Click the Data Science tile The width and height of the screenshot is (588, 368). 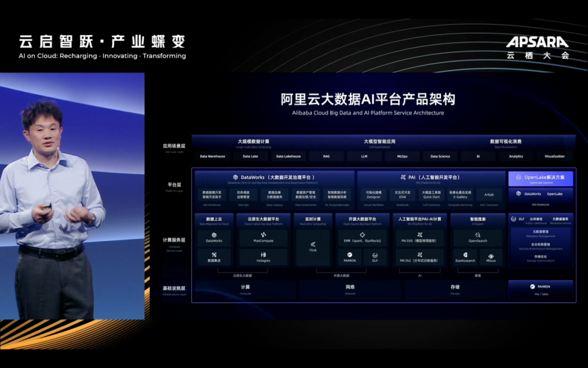(x=440, y=156)
